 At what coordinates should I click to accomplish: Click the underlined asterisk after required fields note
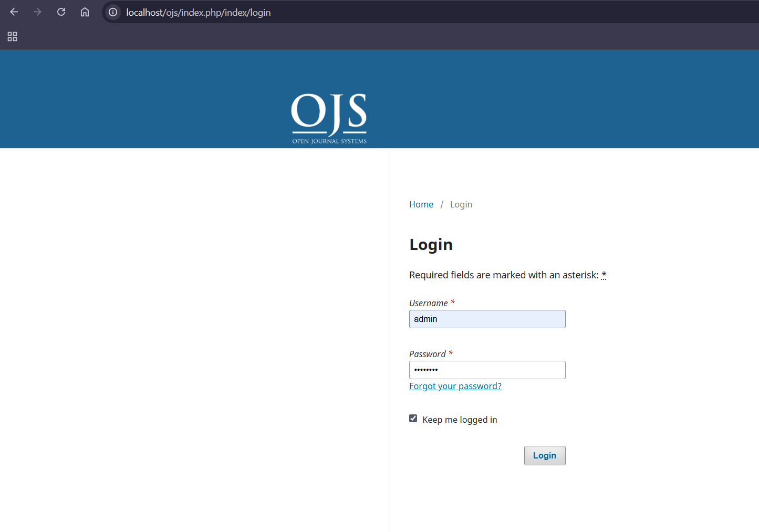[604, 275]
